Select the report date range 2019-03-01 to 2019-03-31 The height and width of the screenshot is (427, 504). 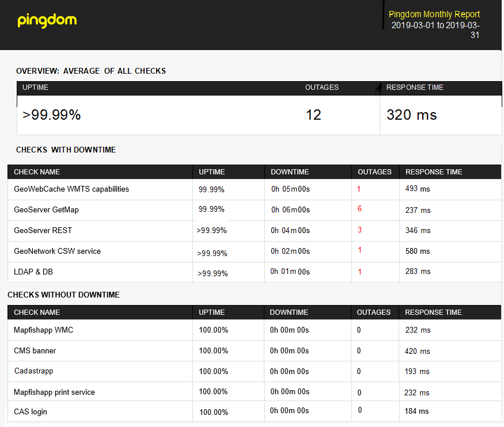435,30
